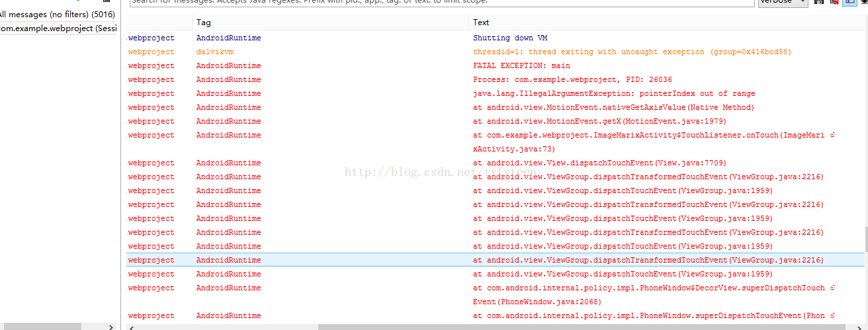Select the View.dispatchTouchEvent(View.java:7709) row
Image resolution: width=868 pixels, height=330 pixels.
[x=496, y=163]
